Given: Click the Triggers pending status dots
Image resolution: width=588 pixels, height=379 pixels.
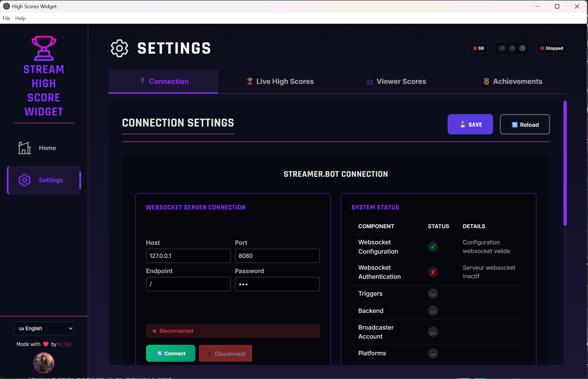Looking at the screenshot, I should coord(433,294).
